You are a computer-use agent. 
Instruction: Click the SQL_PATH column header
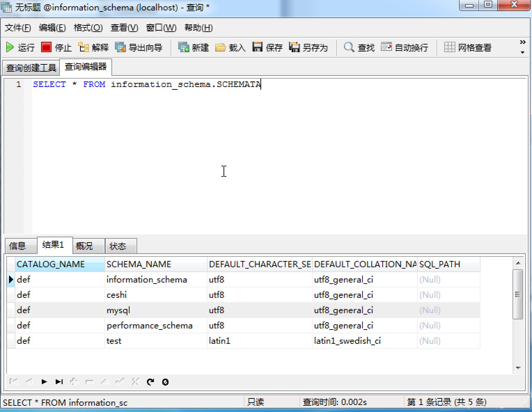point(448,264)
